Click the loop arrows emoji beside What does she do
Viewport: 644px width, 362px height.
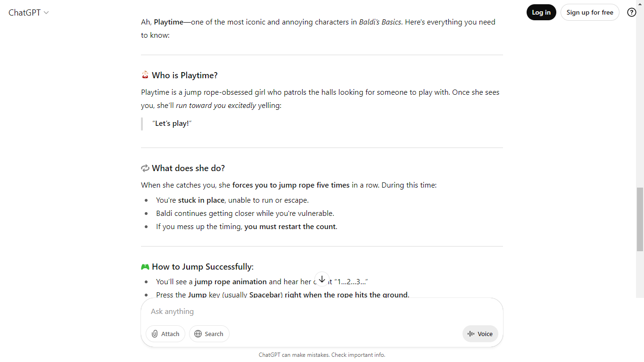[x=145, y=168]
